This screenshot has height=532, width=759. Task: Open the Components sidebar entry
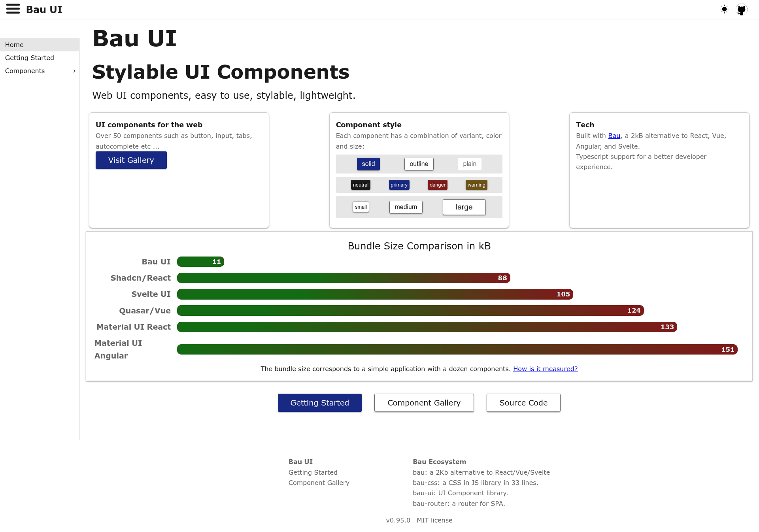tap(40, 71)
